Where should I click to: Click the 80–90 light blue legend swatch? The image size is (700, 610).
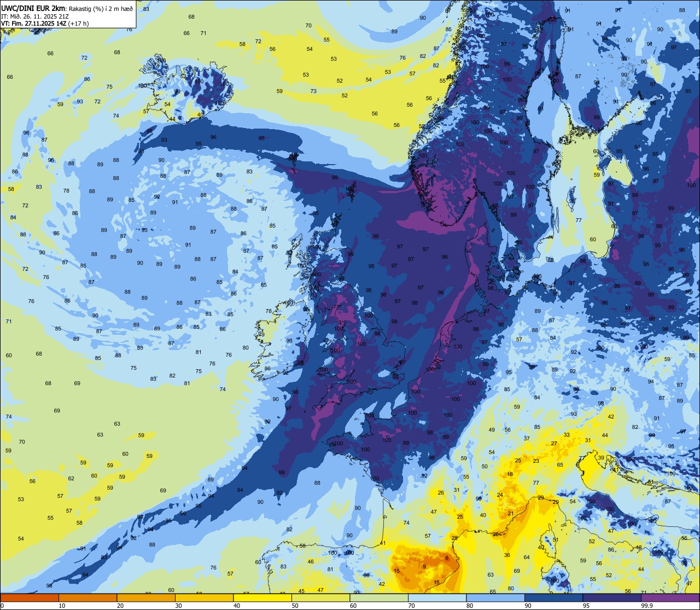495,597
